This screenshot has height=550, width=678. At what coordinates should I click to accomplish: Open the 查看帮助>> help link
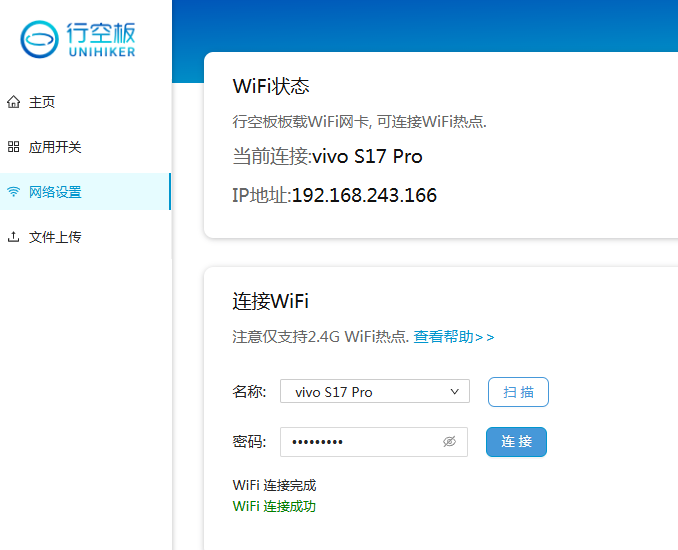pos(454,337)
